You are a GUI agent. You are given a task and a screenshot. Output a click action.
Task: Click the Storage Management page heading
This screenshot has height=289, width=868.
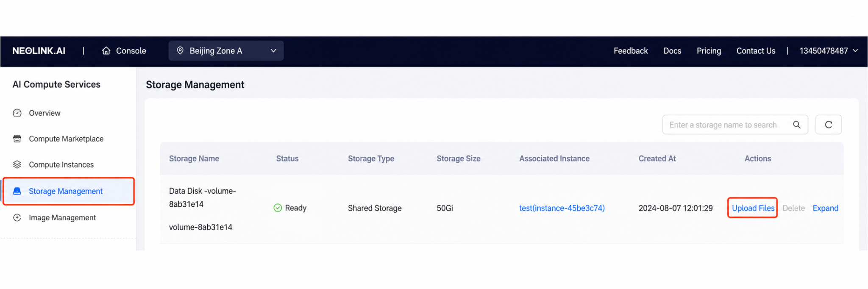(x=195, y=85)
